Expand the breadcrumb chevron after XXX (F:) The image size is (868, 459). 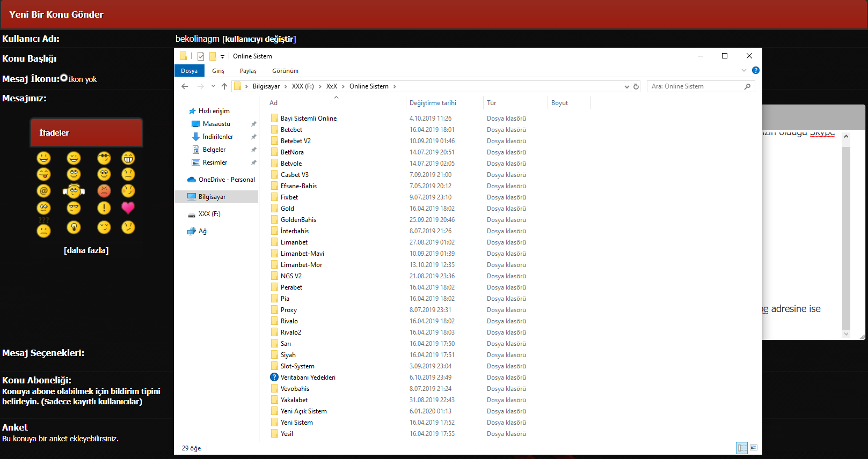(320, 86)
